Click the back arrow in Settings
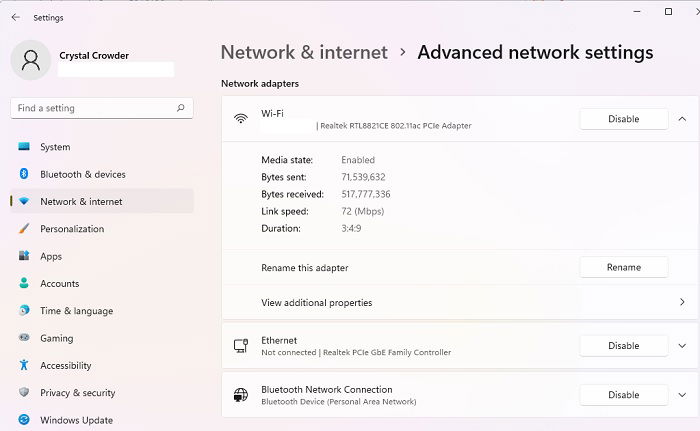 (15, 17)
